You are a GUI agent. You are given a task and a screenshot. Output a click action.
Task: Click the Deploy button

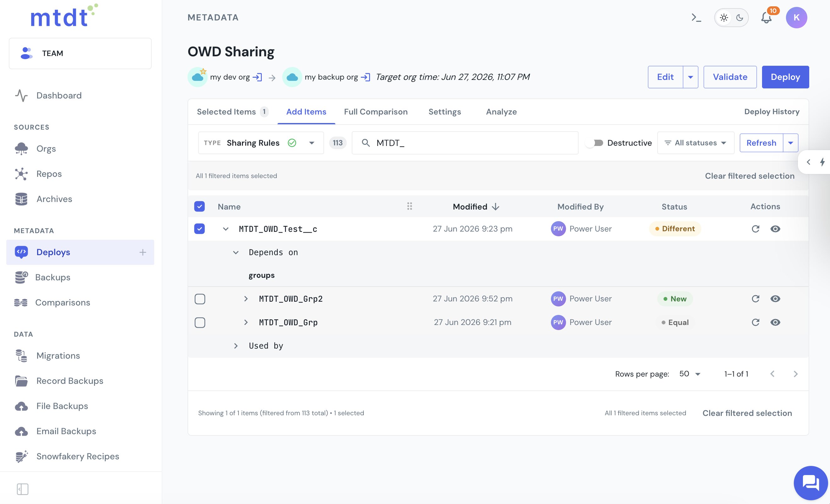(x=785, y=77)
